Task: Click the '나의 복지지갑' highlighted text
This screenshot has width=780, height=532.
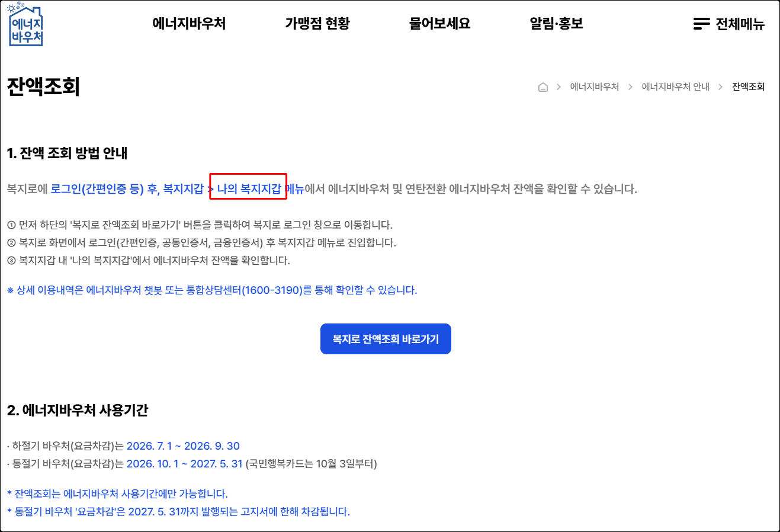Action: pos(249,189)
